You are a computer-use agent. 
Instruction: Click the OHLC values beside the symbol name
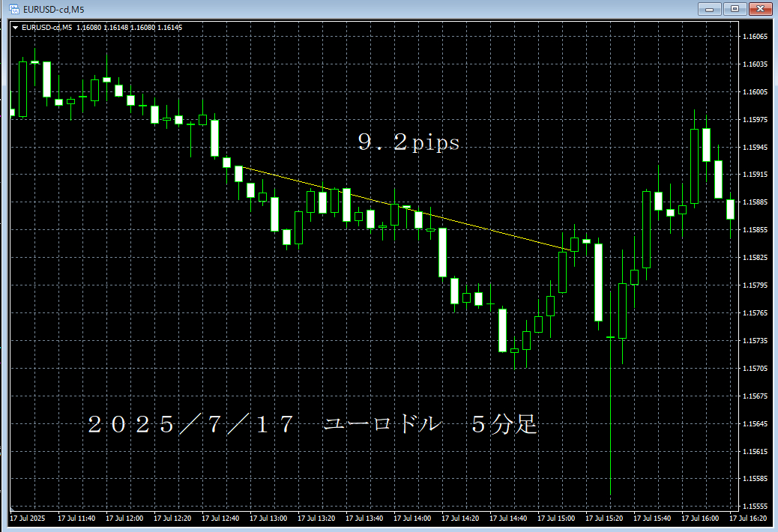tap(129, 28)
